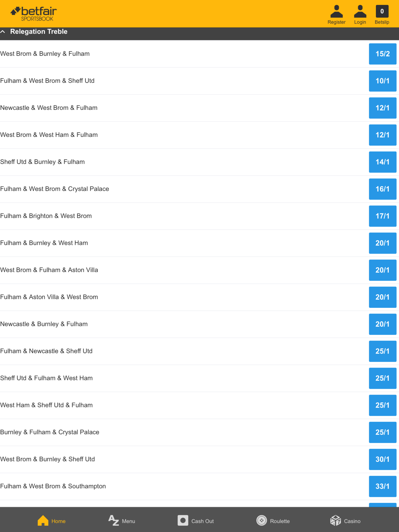This screenshot has height=532, width=399.
Task: Open the Betslip counter icon
Action: [x=382, y=11]
